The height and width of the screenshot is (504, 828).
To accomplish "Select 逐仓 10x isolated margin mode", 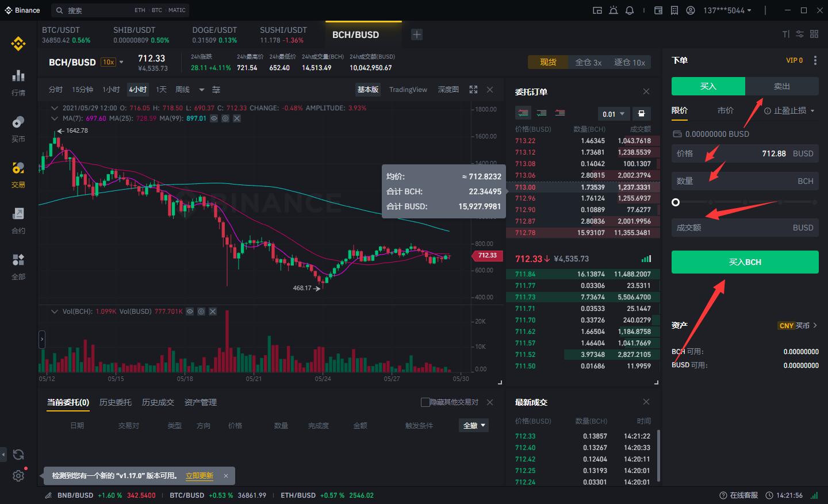I will tap(630, 62).
